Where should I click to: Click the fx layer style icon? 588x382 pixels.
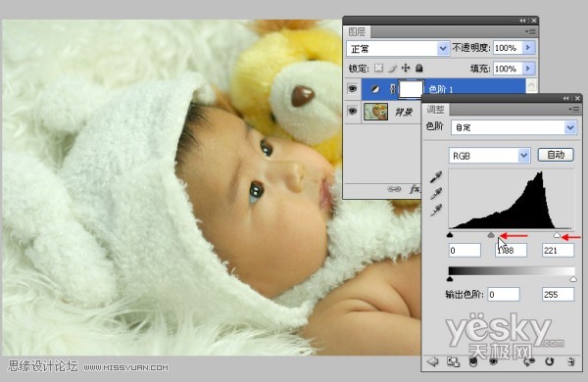[x=414, y=189]
